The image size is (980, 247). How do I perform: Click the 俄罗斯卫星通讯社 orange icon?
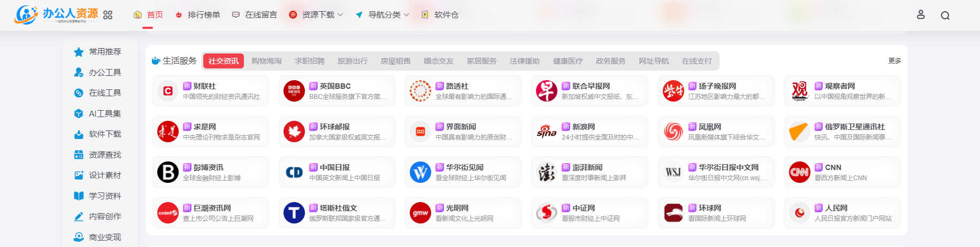click(x=800, y=132)
